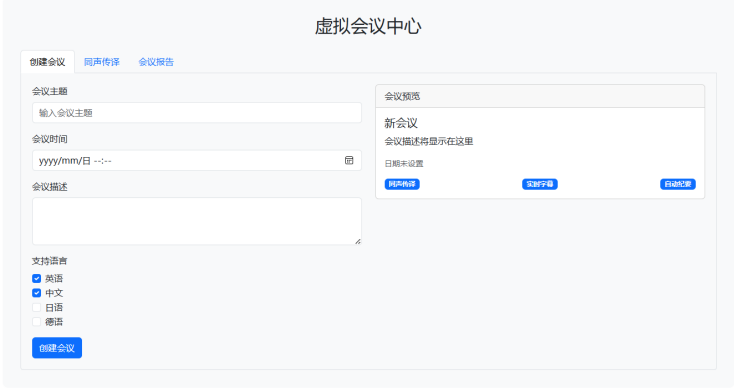This screenshot has width=734, height=390.
Task: Click the 自动纪要 badge in preview
Action: 678,184
